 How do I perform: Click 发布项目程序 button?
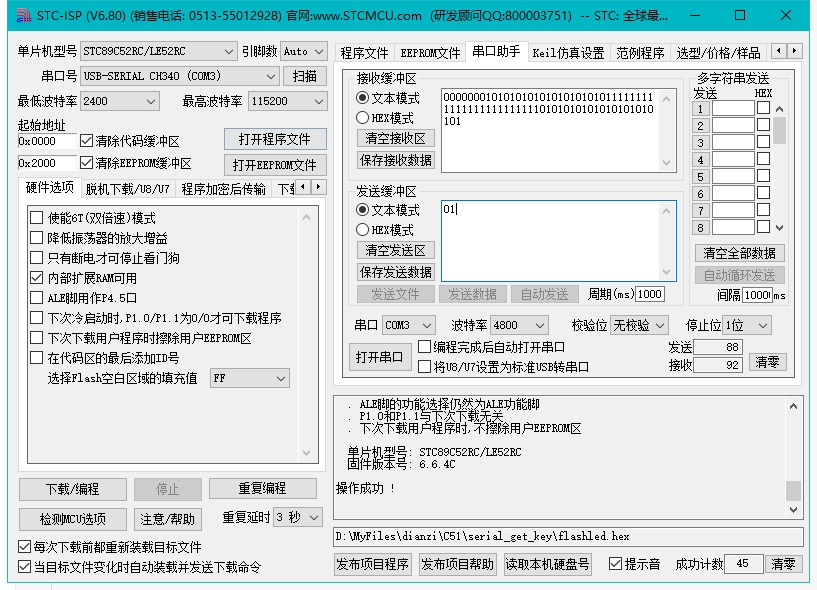(x=373, y=564)
